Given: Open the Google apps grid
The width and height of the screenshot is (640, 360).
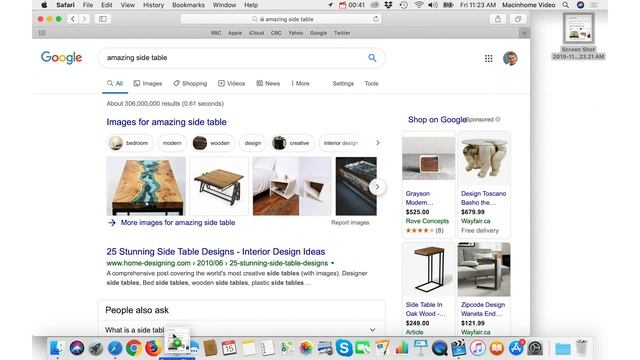Looking at the screenshot, I should click(489, 58).
